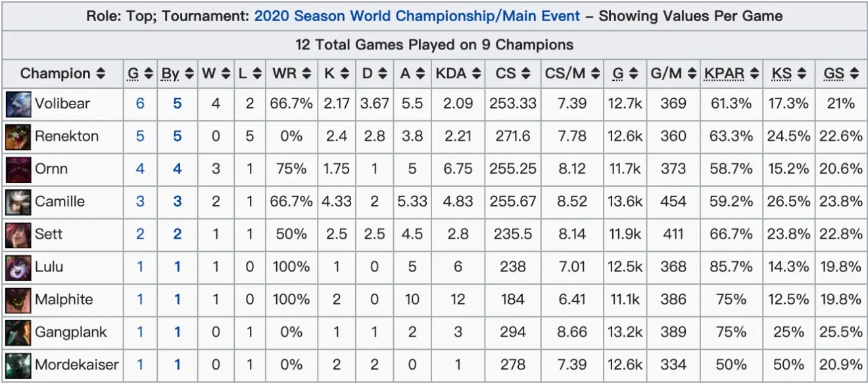Click the Malphite champion icon
868x384 pixels.
[18, 300]
